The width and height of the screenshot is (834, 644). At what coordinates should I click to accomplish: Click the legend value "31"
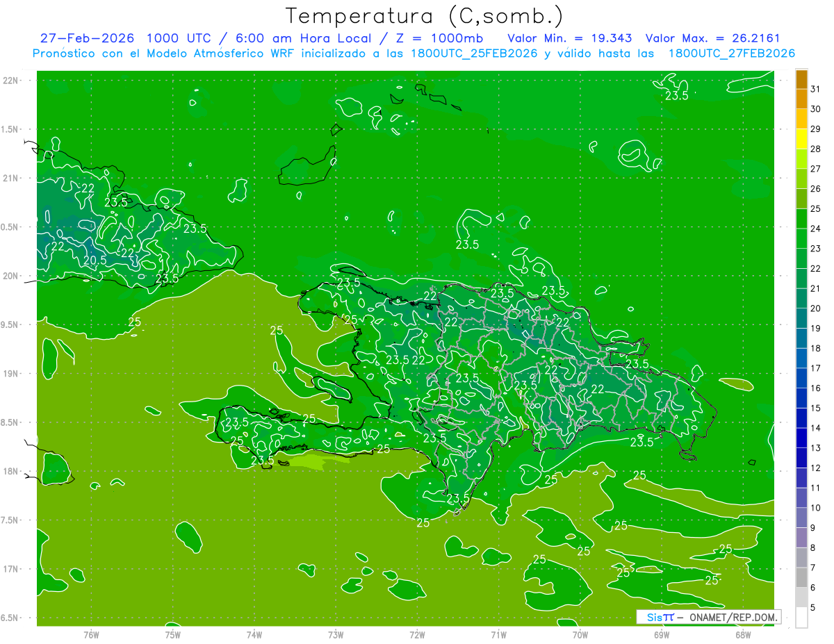[815, 88]
